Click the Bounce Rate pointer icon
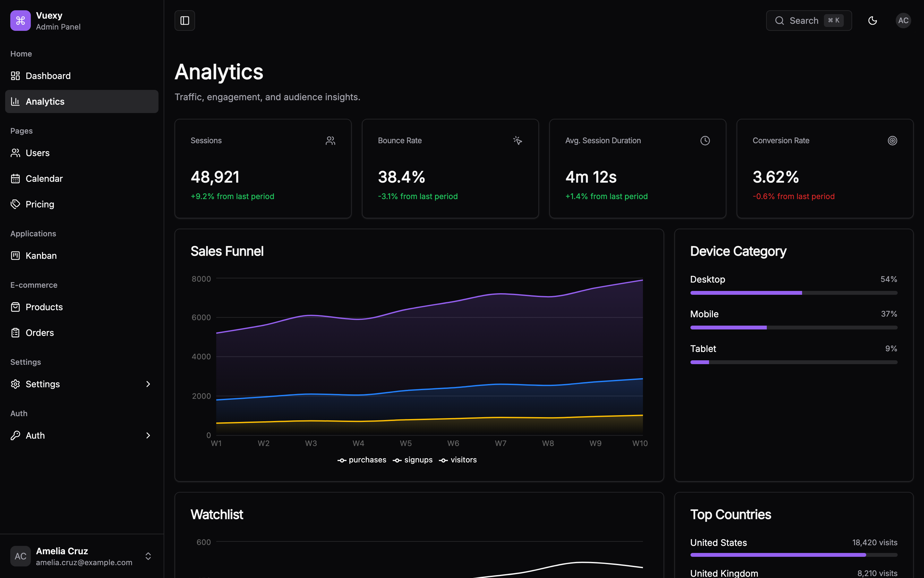This screenshot has width=924, height=578. tap(518, 141)
